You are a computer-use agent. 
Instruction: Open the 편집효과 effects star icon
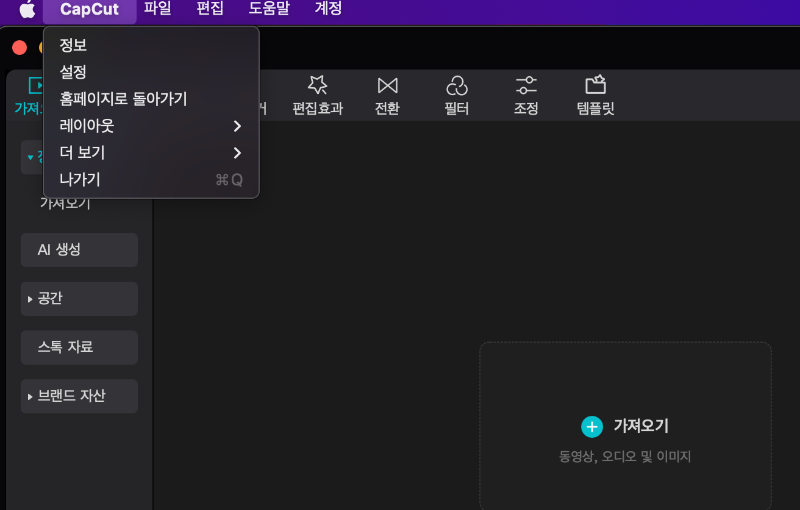coord(317,85)
